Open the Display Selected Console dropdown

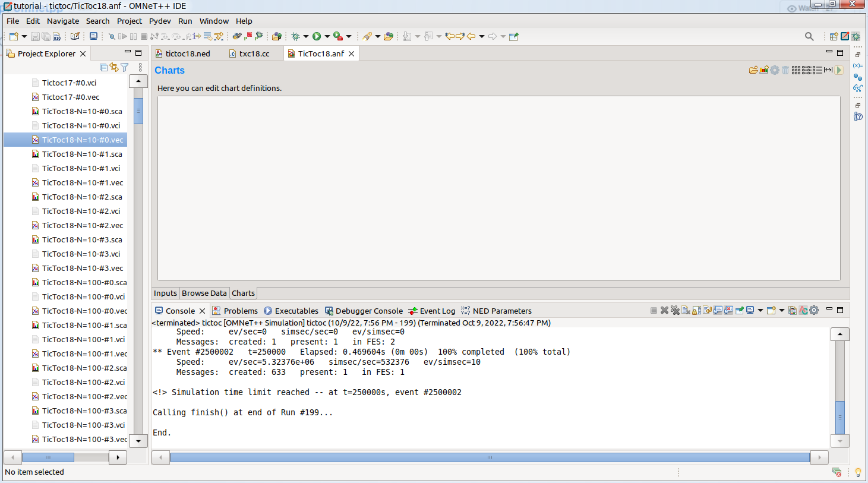[760, 310]
